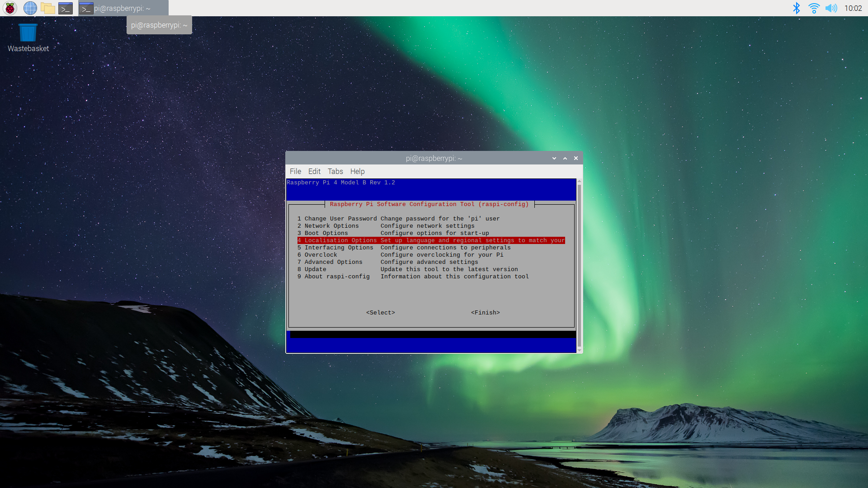The height and width of the screenshot is (488, 868).
Task: Open the Edit menu in terminal
Action: click(x=314, y=171)
